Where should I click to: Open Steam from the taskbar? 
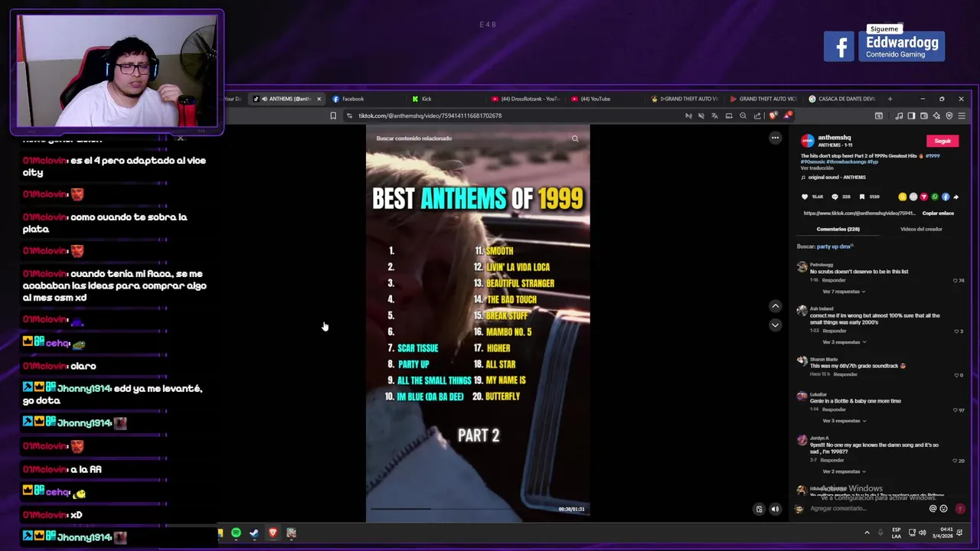254,533
